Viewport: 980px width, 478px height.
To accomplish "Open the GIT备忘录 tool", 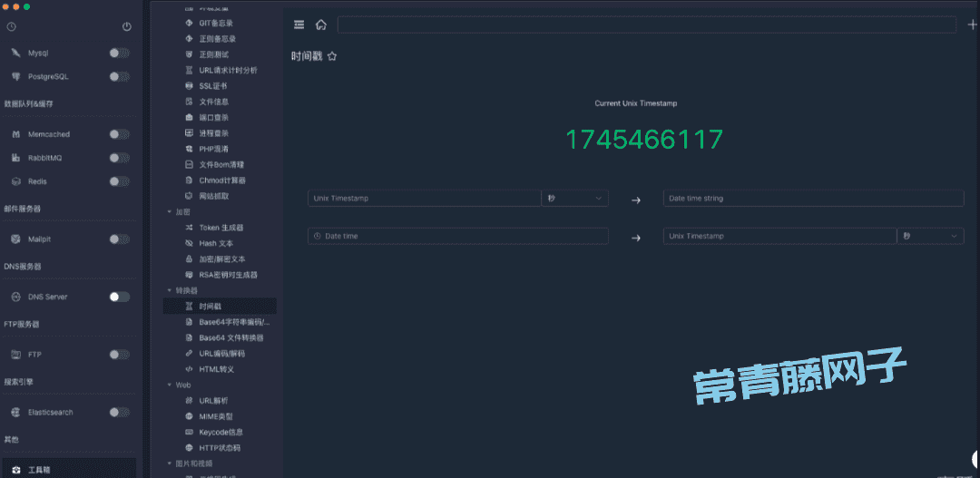I will (220, 23).
